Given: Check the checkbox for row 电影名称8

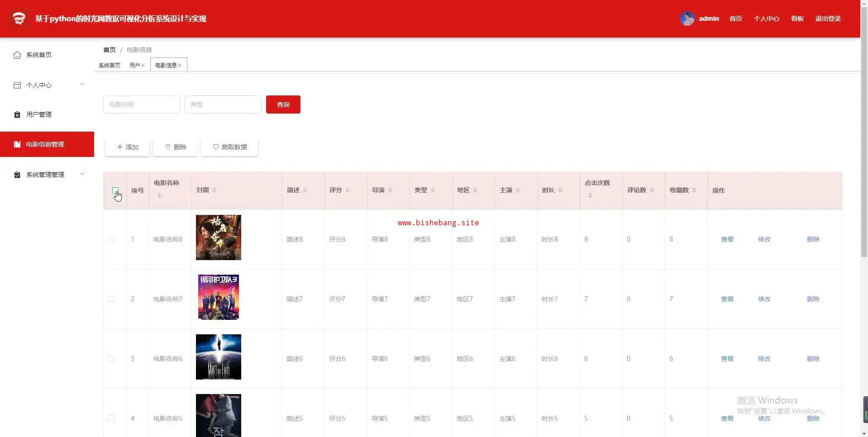Looking at the screenshot, I should [x=111, y=239].
